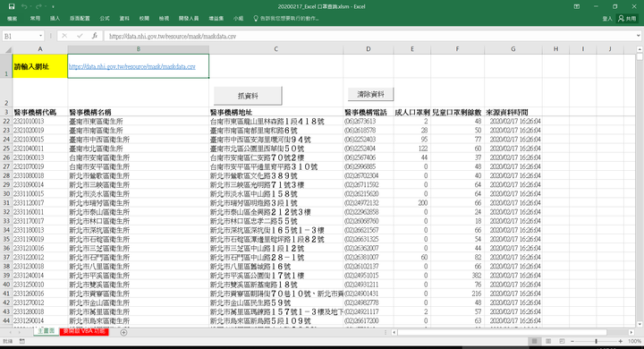
Task: Click the 清除資料 clear data button
Action: [x=370, y=94]
